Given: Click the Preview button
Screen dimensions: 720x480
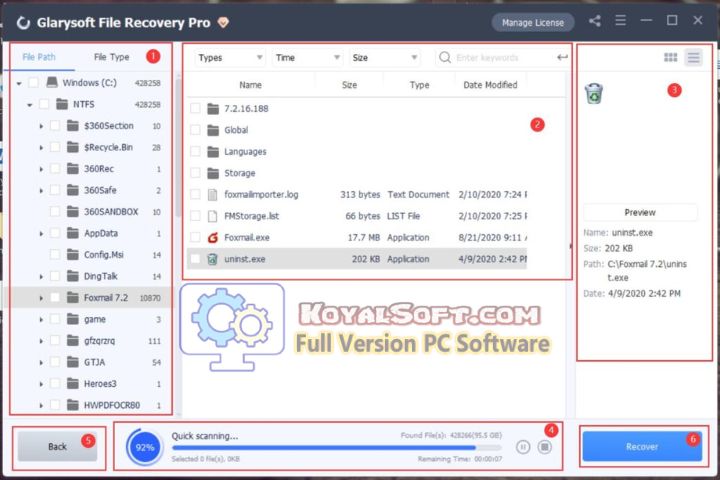Looking at the screenshot, I should click(x=640, y=212).
